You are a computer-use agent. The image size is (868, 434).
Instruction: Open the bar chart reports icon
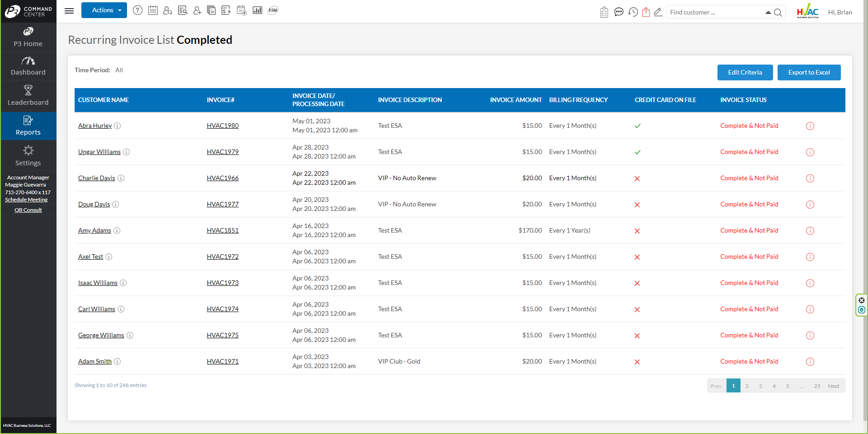pos(258,10)
